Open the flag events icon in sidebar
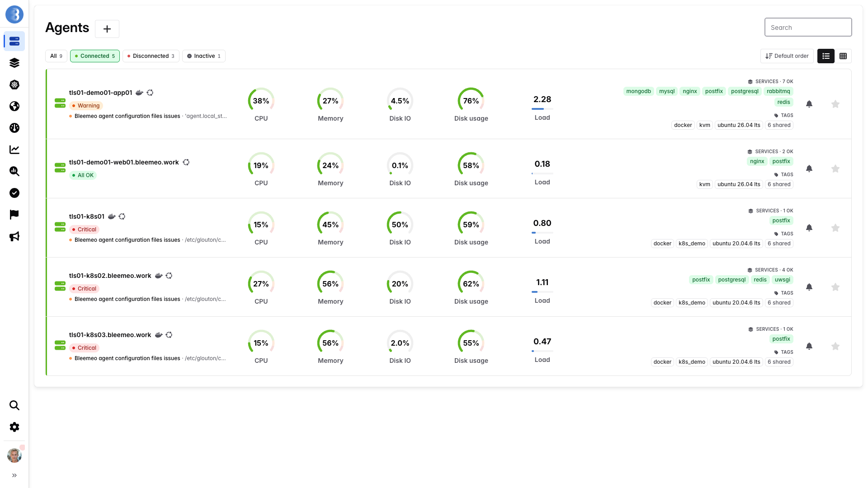 pyautogui.click(x=14, y=215)
